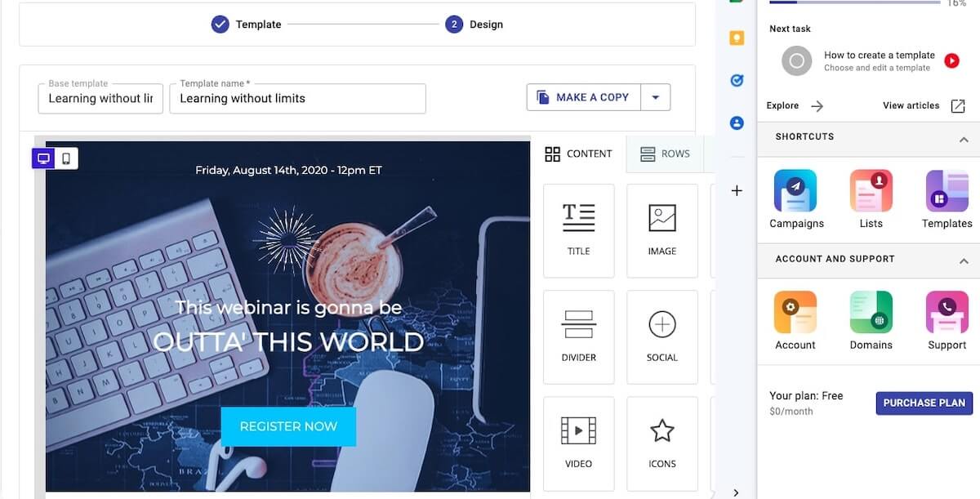
Task: Collapse the Account and Support section
Action: point(964,261)
